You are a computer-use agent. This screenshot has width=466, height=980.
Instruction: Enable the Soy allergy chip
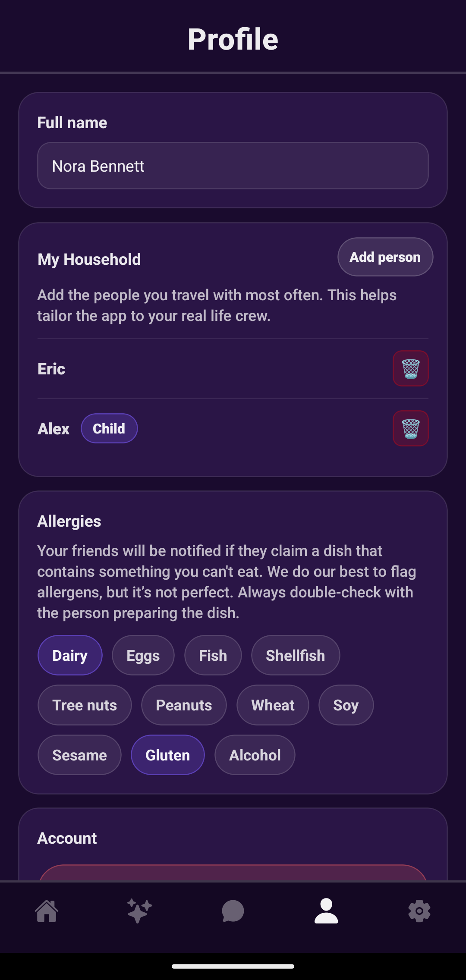[x=346, y=705]
